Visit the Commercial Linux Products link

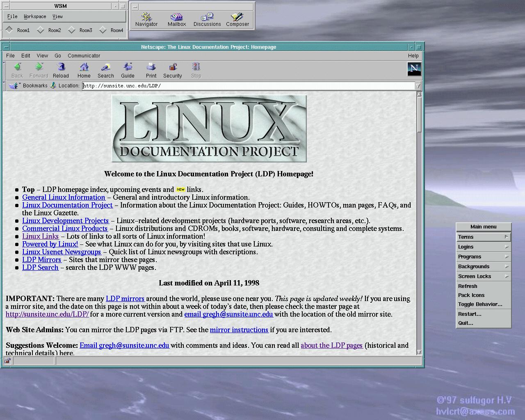tap(65, 228)
